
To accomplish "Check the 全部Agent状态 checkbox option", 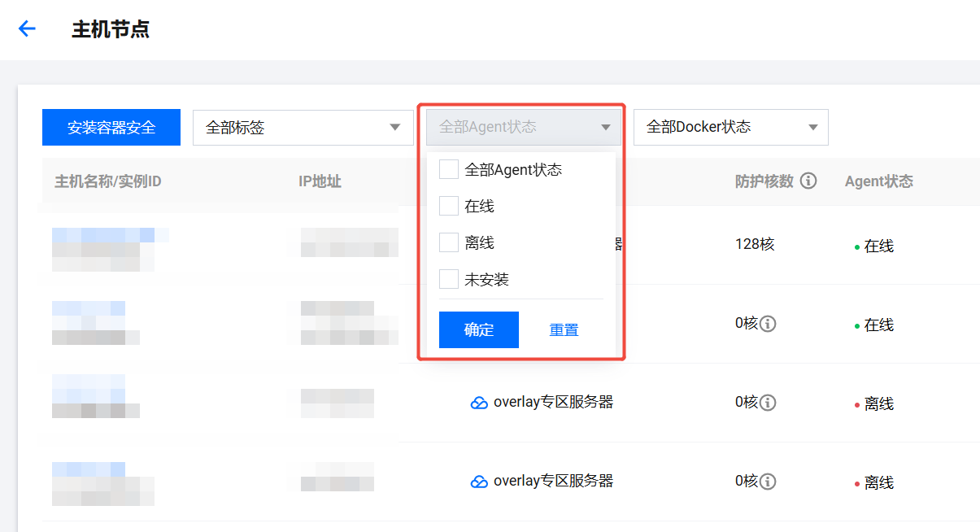I will click(449, 169).
